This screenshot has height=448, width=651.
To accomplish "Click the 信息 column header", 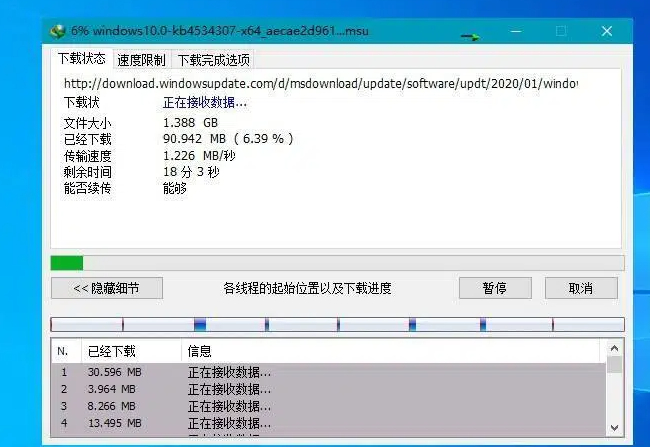I will pos(390,351).
